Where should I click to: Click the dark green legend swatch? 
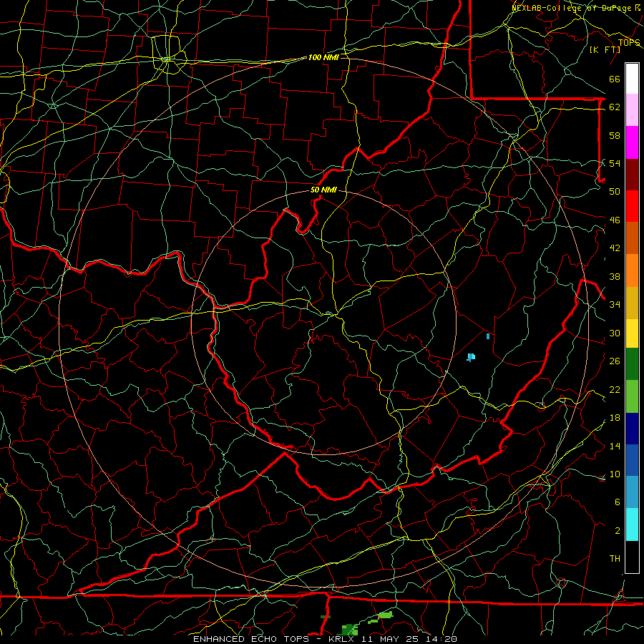(x=632, y=364)
